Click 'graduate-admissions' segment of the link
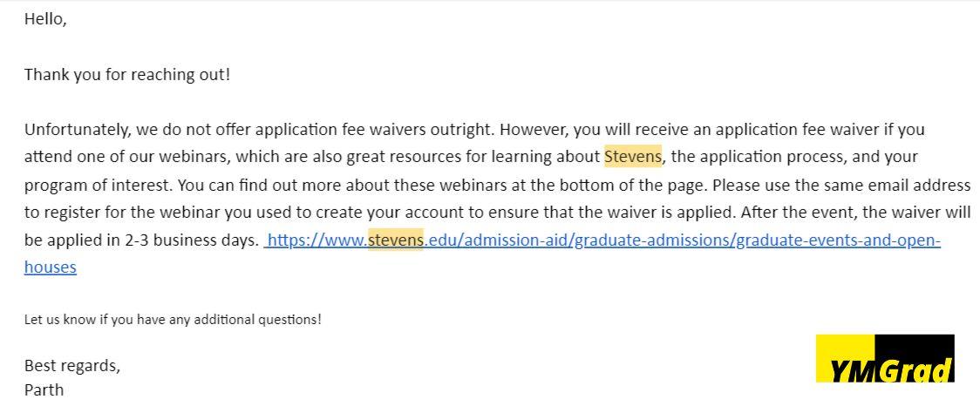 (x=653, y=240)
